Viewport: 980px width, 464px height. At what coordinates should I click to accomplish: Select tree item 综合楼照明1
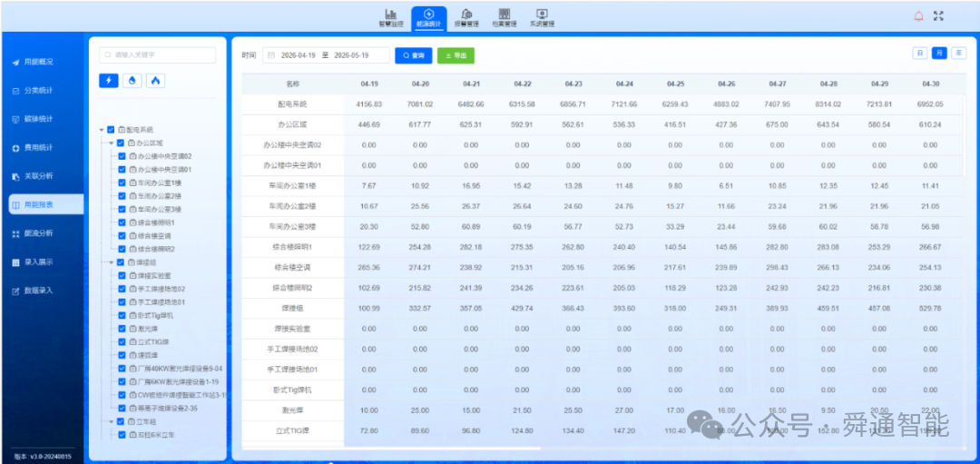point(156,222)
